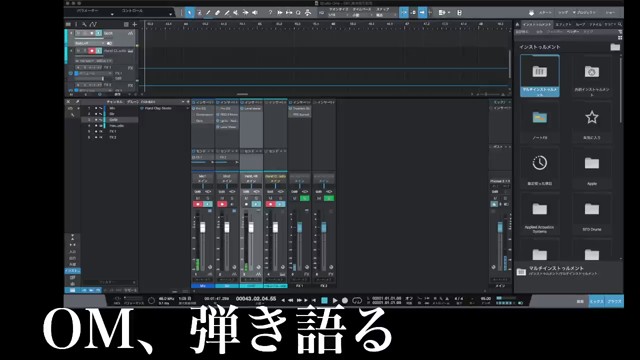The width and height of the screenshot is (640, 360).
Task: Open the ソング page at top right
Action: (563, 13)
